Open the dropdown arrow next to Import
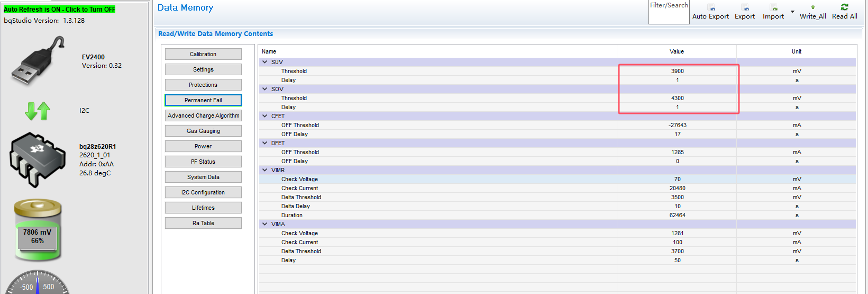Screen dimensions: 868x294 click(x=792, y=12)
